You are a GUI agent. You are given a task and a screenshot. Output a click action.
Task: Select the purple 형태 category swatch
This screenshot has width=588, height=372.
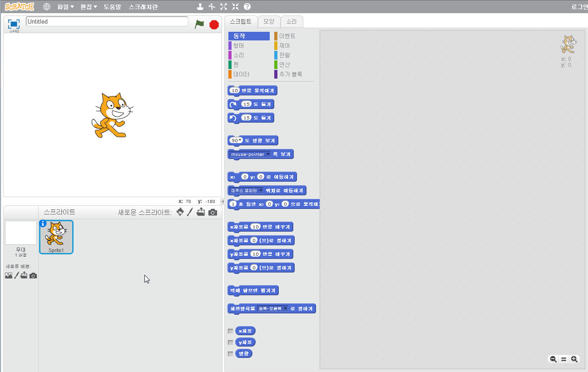click(x=230, y=45)
